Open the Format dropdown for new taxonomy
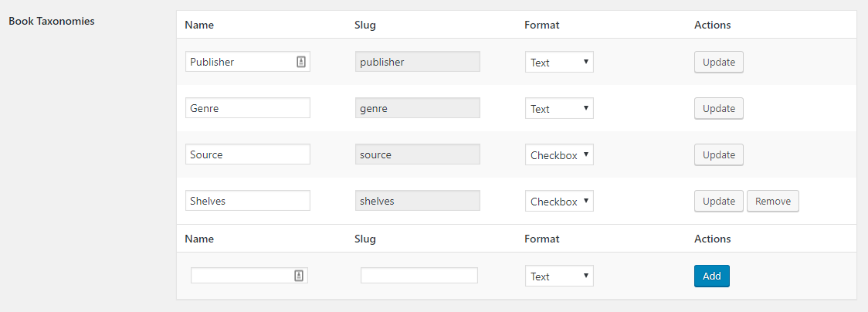This screenshot has height=312, width=868. click(x=559, y=276)
